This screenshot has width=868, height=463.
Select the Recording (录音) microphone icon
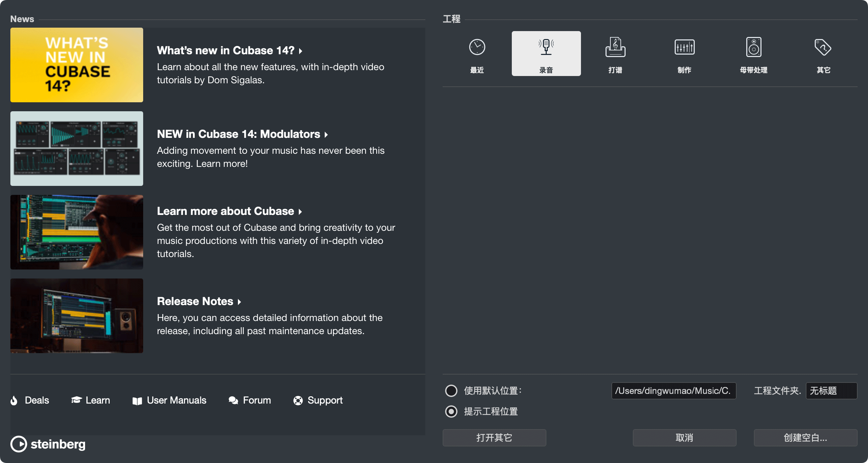pyautogui.click(x=546, y=47)
